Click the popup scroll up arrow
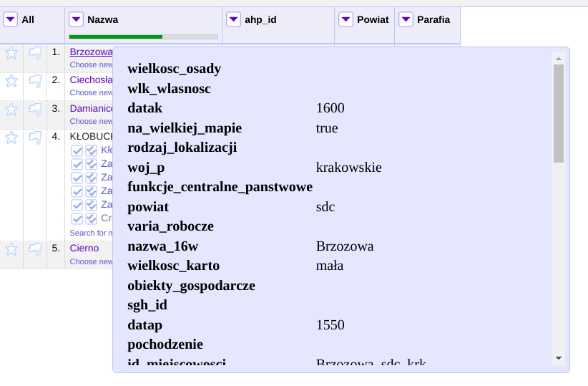Image resolution: width=588 pixels, height=386 pixels. pos(559,59)
